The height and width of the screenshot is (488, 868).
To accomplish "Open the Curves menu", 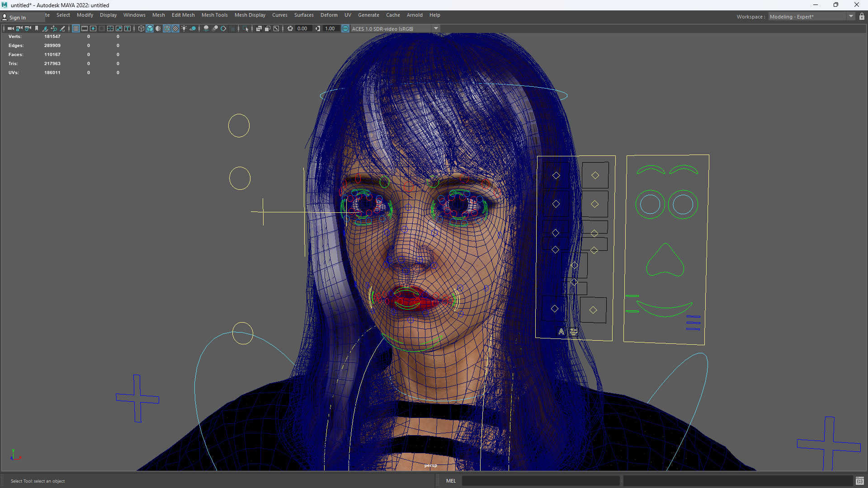I will pyautogui.click(x=280, y=15).
